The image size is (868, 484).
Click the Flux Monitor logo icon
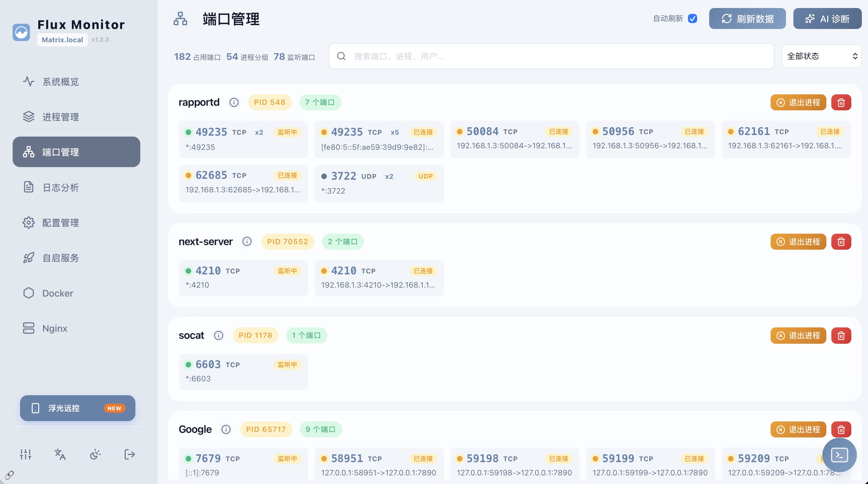click(21, 32)
